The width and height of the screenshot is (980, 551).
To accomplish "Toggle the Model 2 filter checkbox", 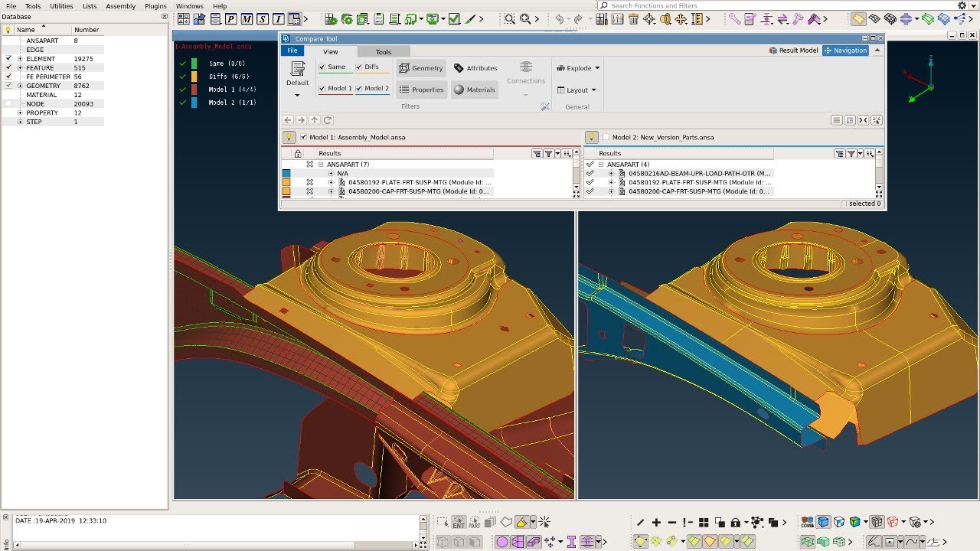I will click(359, 89).
